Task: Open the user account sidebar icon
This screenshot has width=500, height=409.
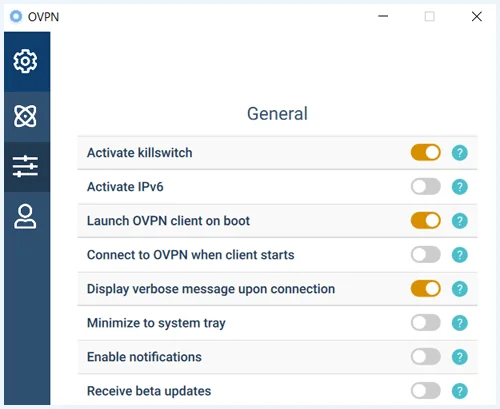Action: tap(25, 217)
